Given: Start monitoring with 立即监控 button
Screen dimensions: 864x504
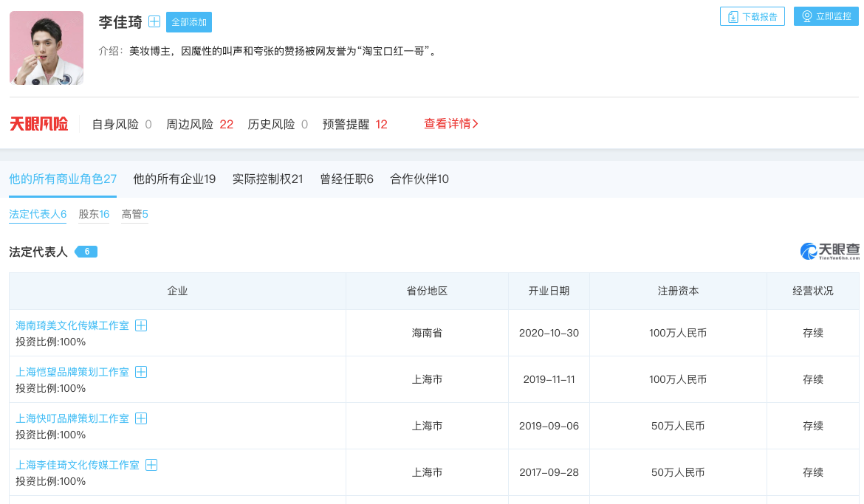Looking at the screenshot, I should click(x=826, y=16).
